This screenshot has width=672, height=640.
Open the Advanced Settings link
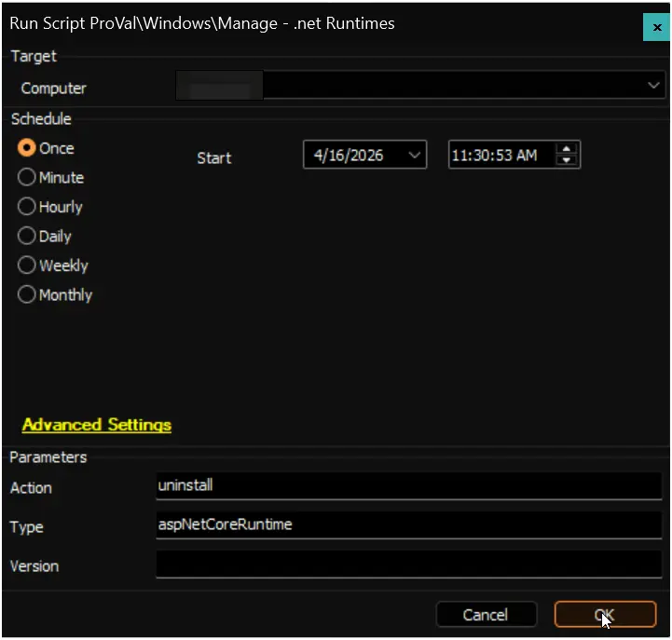(97, 426)
